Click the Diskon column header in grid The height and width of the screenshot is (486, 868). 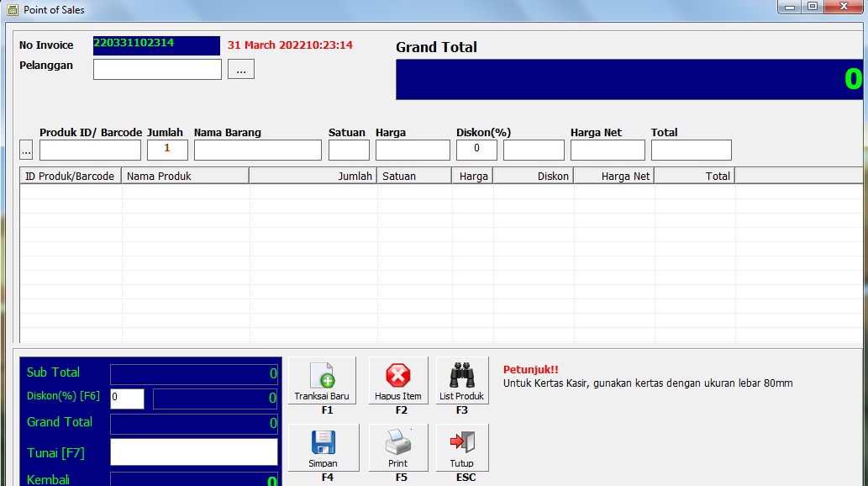pos(534,177)
